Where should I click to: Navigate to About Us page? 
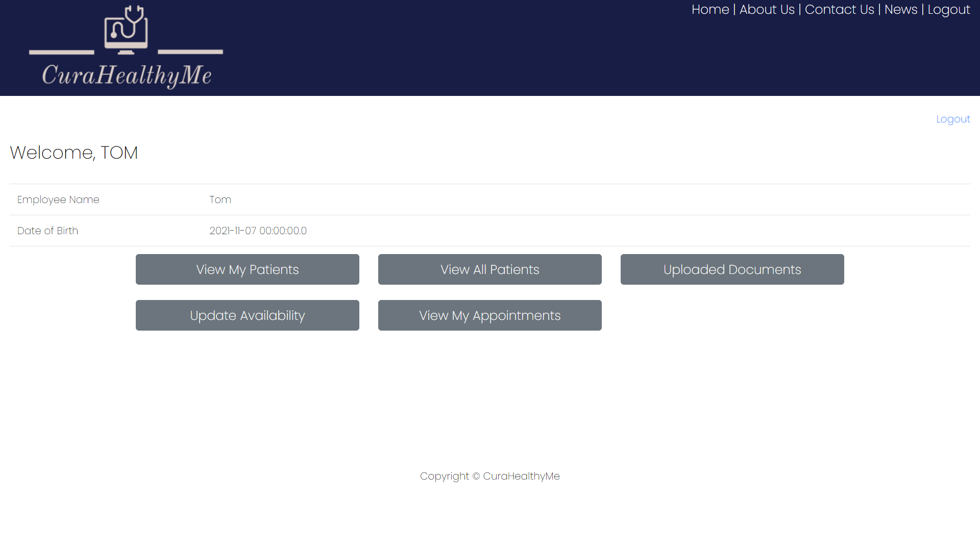pyautogui.click(x=767, y=9)
